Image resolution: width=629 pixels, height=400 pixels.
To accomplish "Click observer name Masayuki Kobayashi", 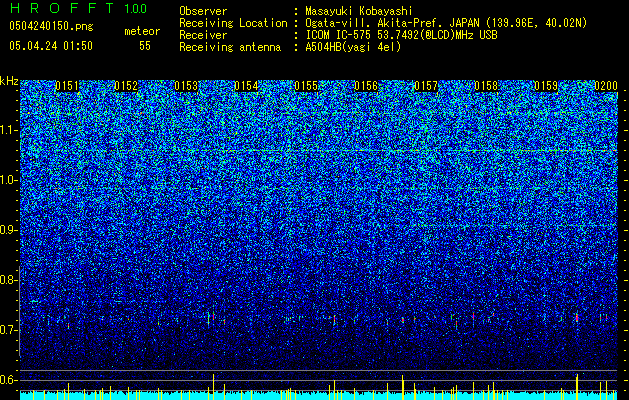I will click(x=359, y=11).
